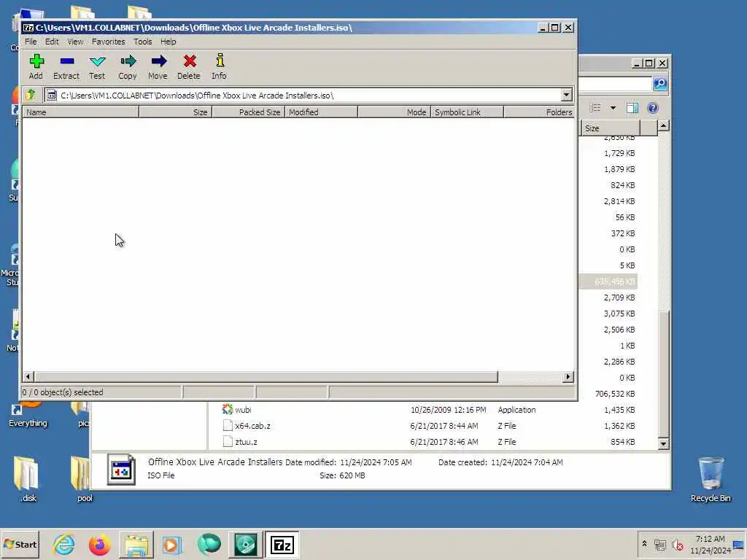Select the wubi application file
Image resolution: width=747 pixels, height=560 pixels.
[x=243, y=410]
